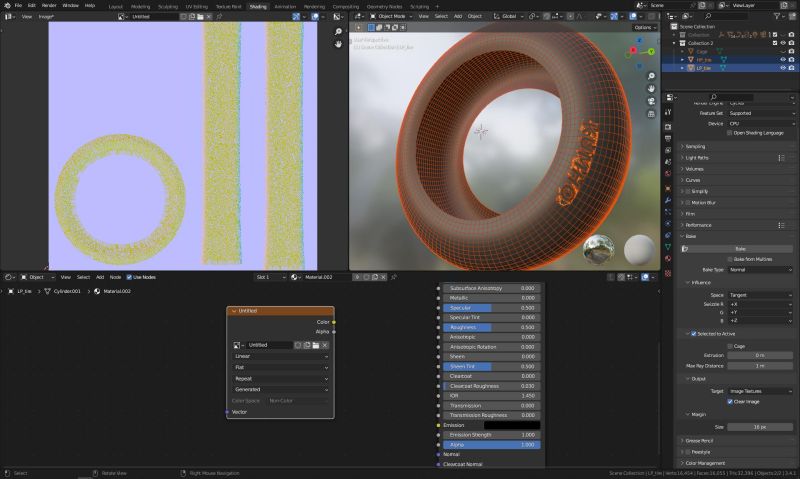
Task: Open Texture properties checker icon
Action: click(x=668, y=273)
